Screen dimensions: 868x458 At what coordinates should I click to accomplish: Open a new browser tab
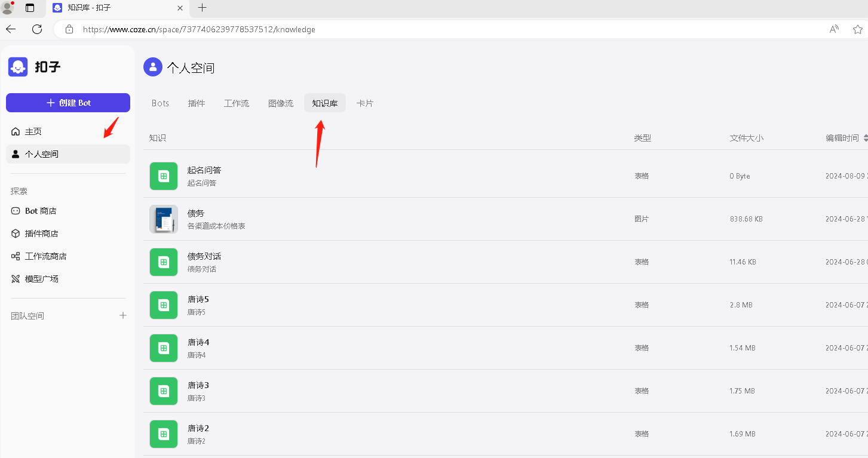202,8
